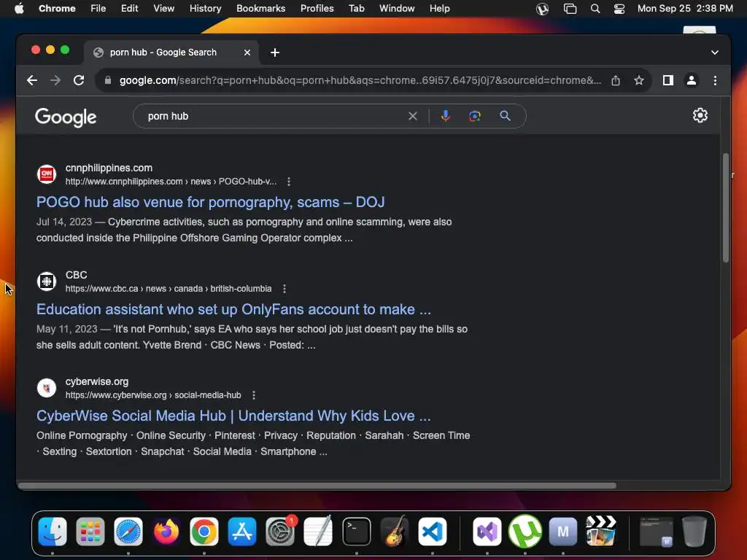Click the horizontal page scrollbar
Viewport: 747px width, 560px height.
click(x=317, y=486)
